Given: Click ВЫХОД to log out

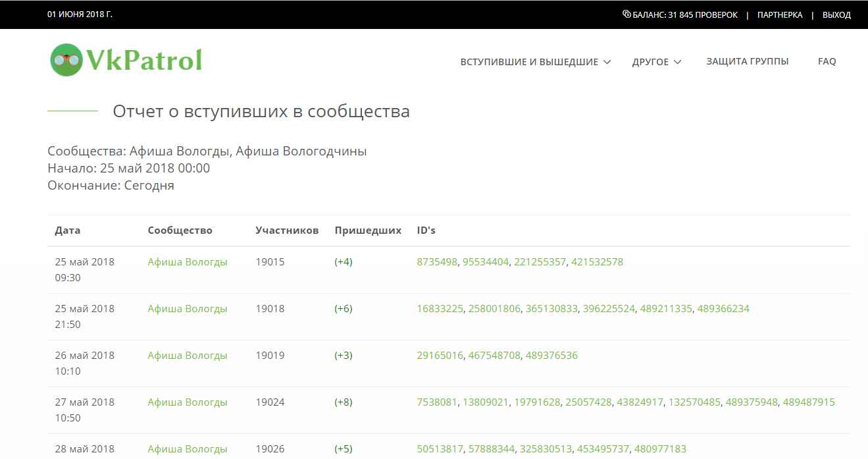Looking at the screenshot, I should click(x=836, y=14).
